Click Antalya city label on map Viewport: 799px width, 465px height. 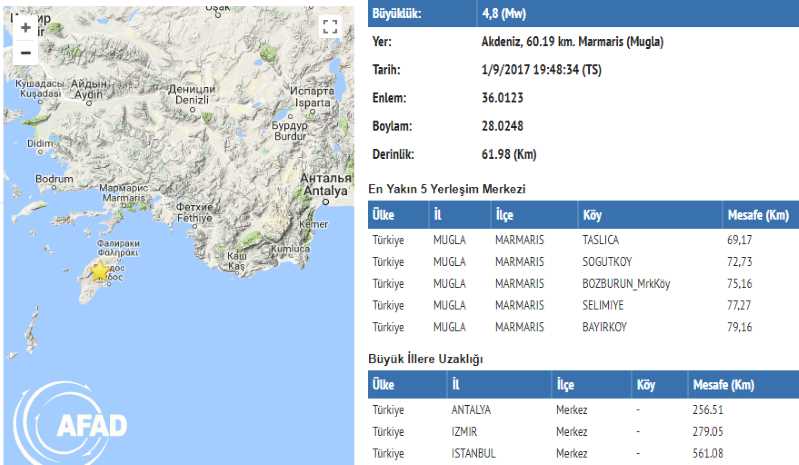coord(327,190)
